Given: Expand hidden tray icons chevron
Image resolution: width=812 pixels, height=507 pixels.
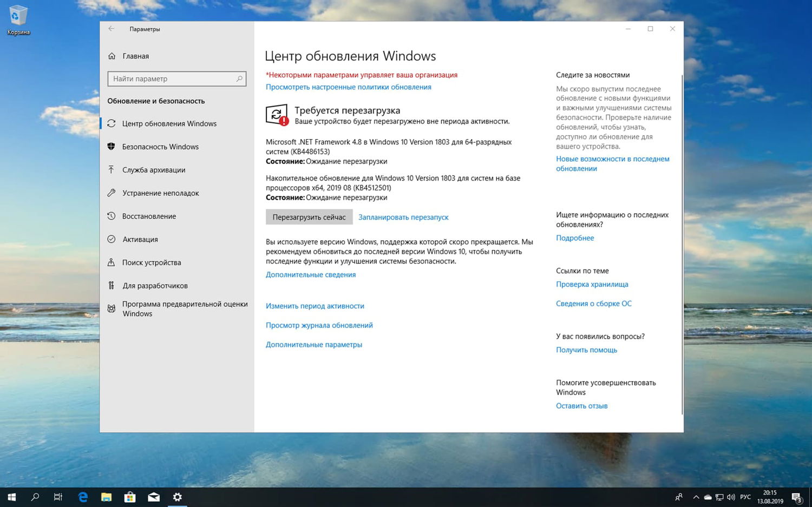Looking at the screenshot, I should tap(696, 497).
